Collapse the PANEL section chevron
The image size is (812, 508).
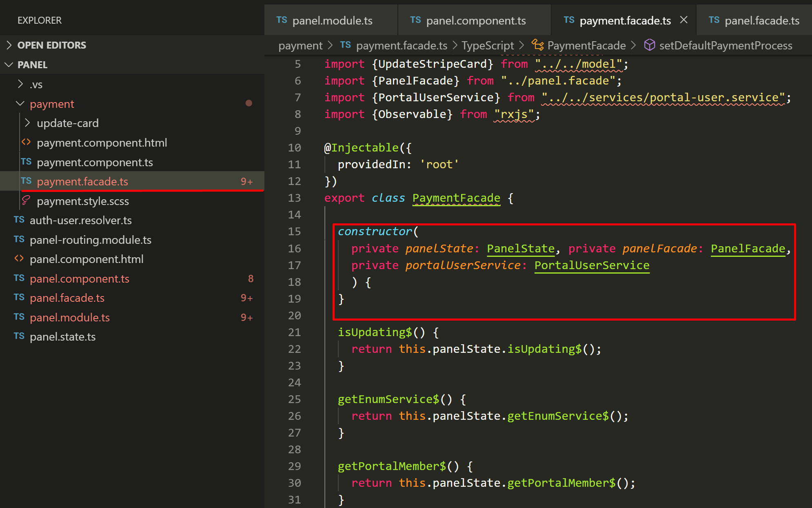(9, 65)
